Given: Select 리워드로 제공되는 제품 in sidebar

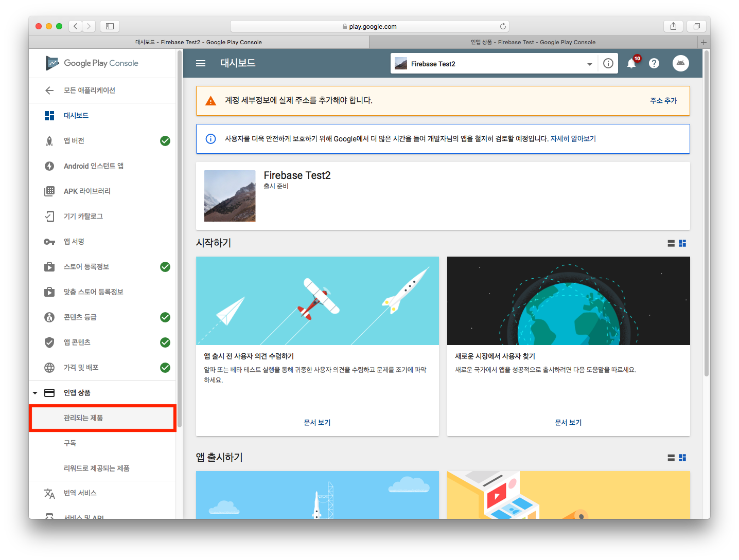Looking at the screenshot, I should pyautogui.click(x=102, y=468).
